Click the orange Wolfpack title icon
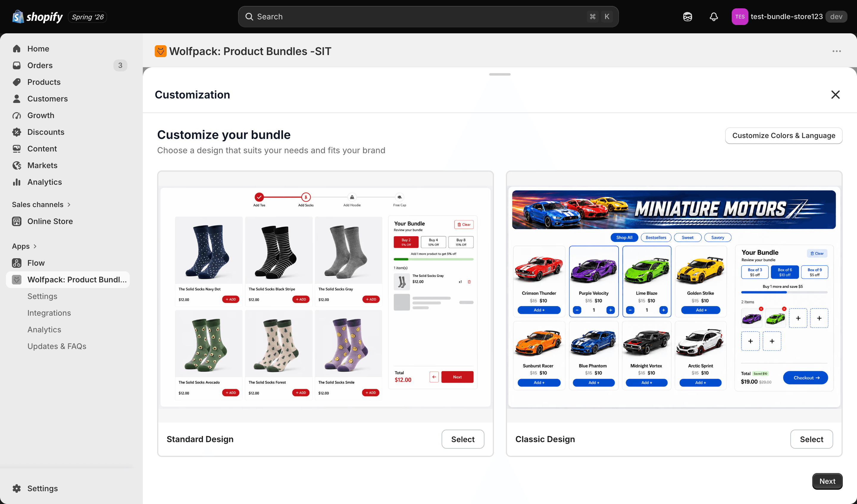Screen dimensions: 857x504 coord(160,51)
